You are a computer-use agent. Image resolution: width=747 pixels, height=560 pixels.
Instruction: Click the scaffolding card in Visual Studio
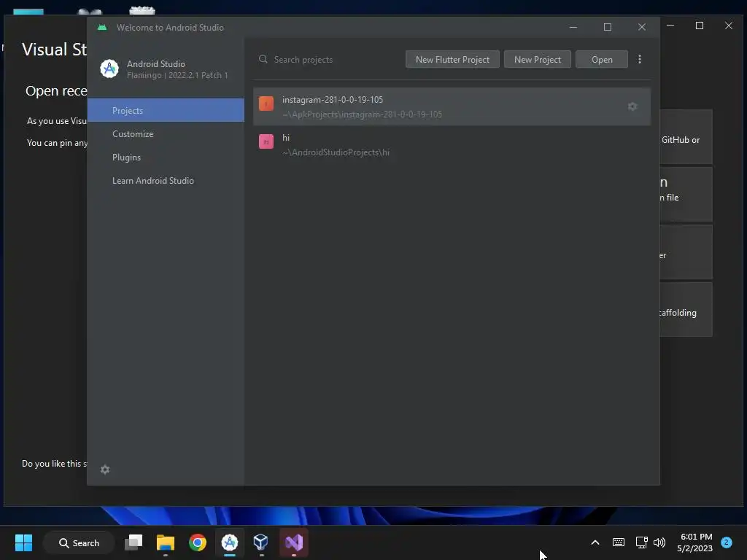(686, 309)
